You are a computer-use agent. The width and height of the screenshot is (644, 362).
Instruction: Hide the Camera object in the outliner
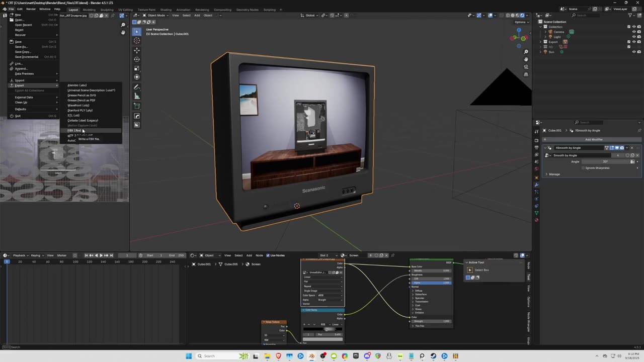click(x=634, y=32)
